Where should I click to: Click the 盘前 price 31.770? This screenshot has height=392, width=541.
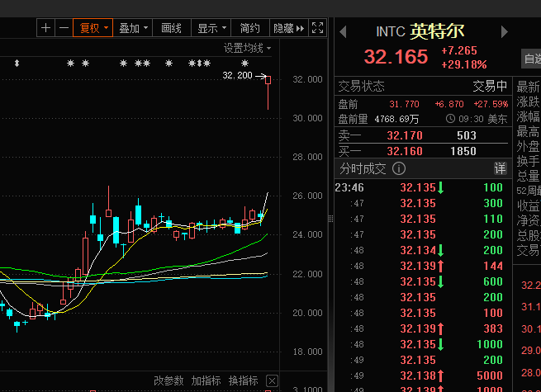click(404, 104)
